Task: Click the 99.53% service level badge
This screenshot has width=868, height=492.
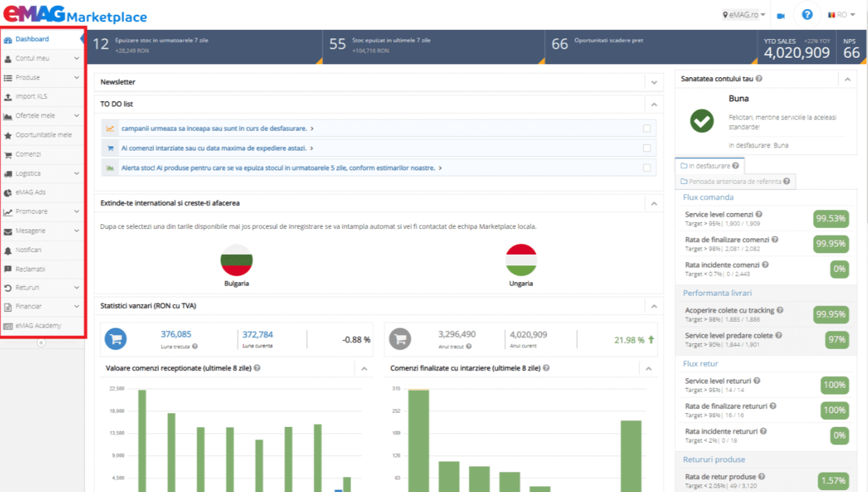Action: [831, 218]
